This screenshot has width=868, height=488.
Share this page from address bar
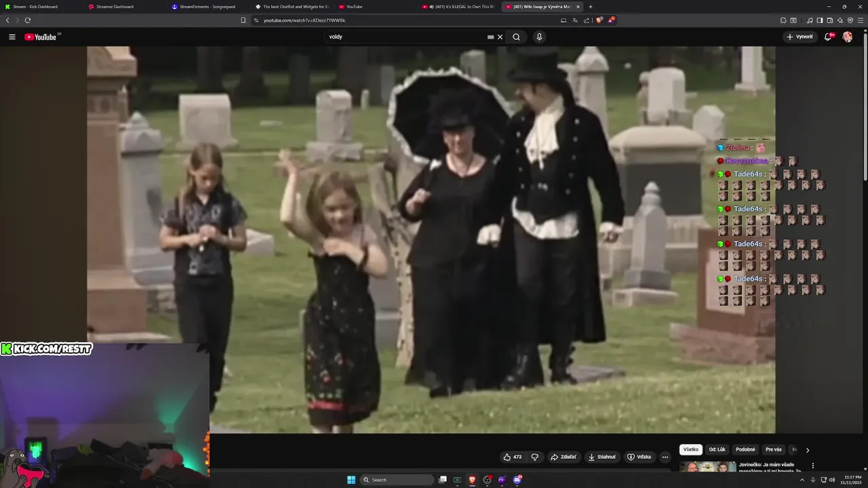587,20
